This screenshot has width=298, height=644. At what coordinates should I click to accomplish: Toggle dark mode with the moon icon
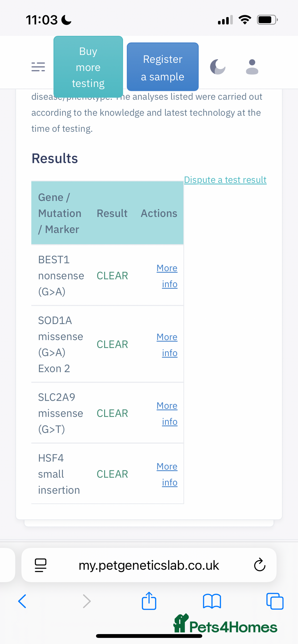(218, 67)
